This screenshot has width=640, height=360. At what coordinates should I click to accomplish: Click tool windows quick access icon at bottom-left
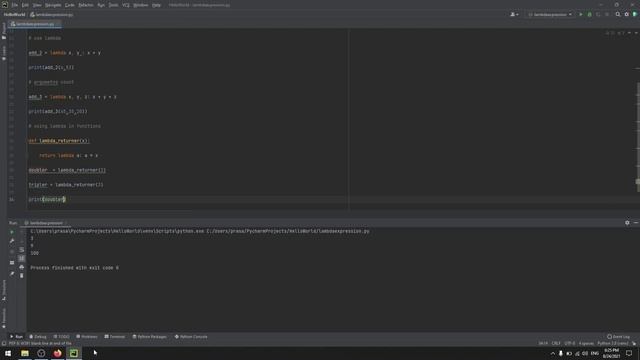click(x=4, y=344)
